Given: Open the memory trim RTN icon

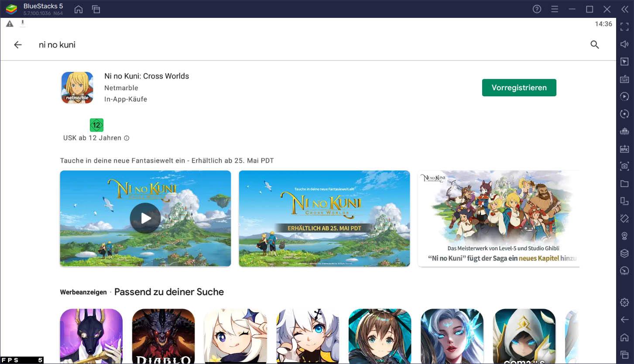Looking at the screenshot, I should pyautogui.click(x=624, y=131).
